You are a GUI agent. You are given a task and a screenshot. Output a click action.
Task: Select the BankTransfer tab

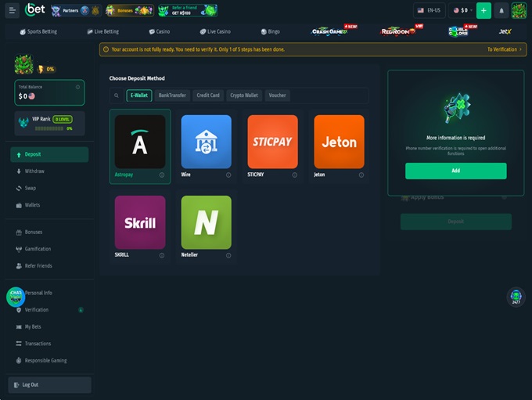click(172, 95)
